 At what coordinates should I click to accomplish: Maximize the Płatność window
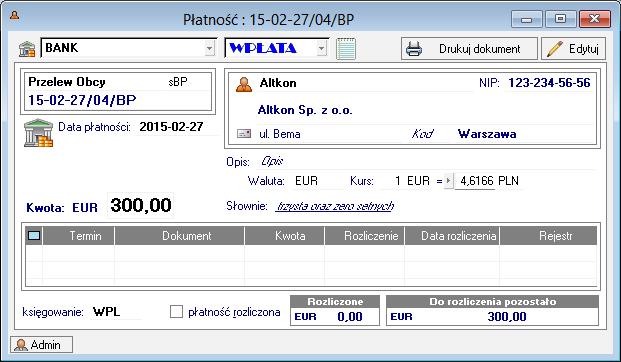(x=560, y=19)
